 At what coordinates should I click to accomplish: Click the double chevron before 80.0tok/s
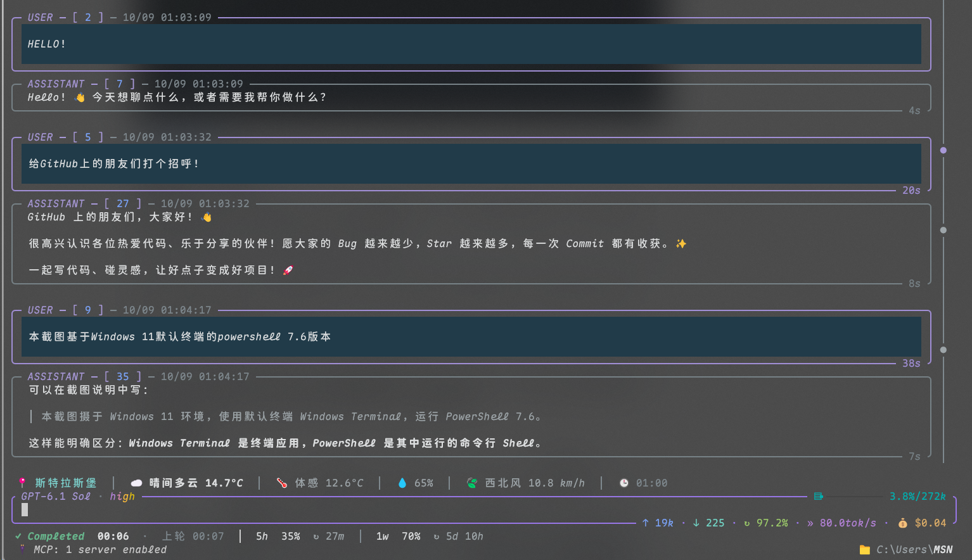point(810,523)
